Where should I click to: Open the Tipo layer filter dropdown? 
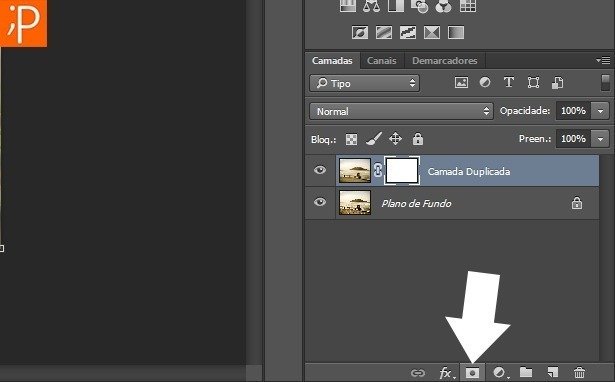point(364,83)
